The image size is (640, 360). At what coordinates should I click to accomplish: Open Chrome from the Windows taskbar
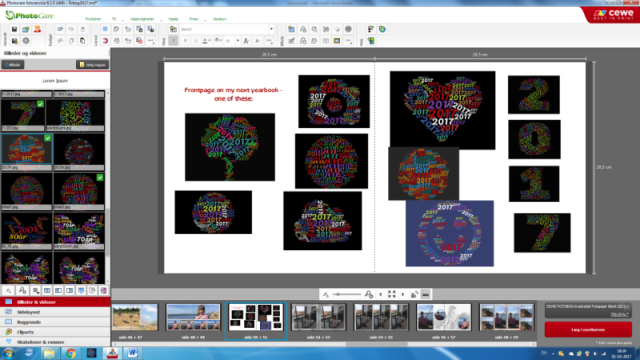[x=71, y=353]
